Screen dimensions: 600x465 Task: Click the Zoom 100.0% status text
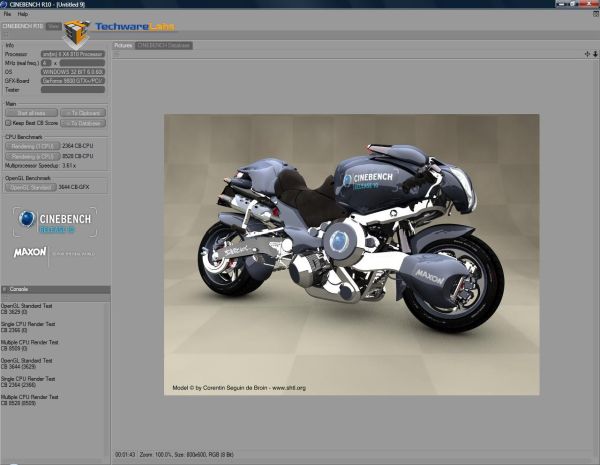156,455
